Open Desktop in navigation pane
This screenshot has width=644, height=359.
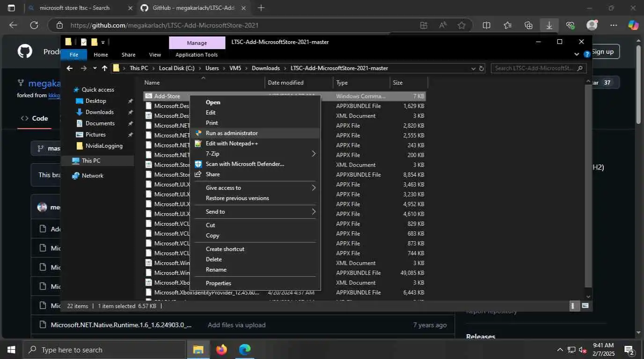pyautogui.click(x=95, y=101)
